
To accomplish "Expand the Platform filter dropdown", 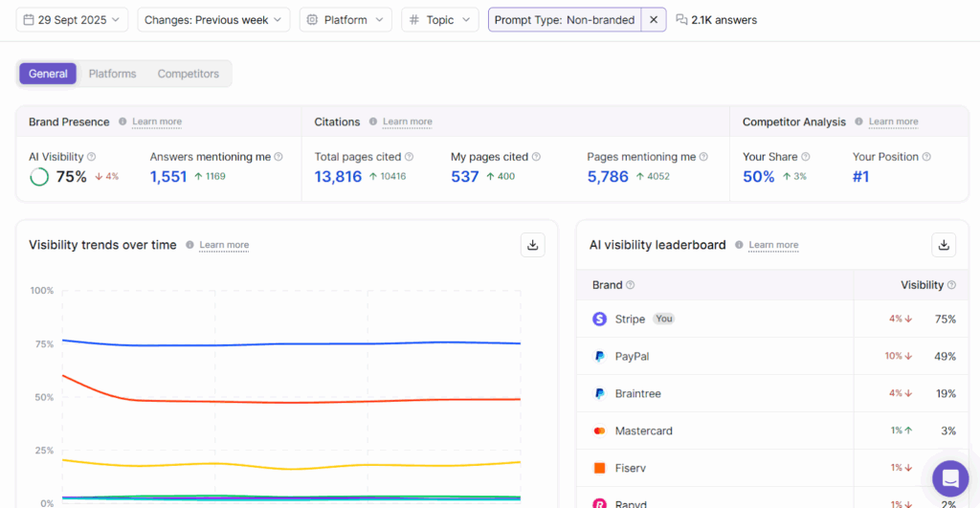I will 345,20.
